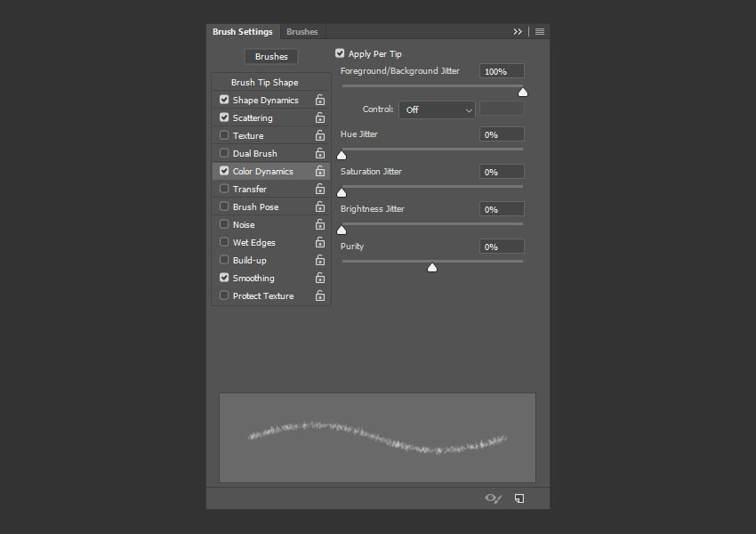Create a new brush preset icon
The width and height of the screenshot is (756, 534).
tap(519, 498)
